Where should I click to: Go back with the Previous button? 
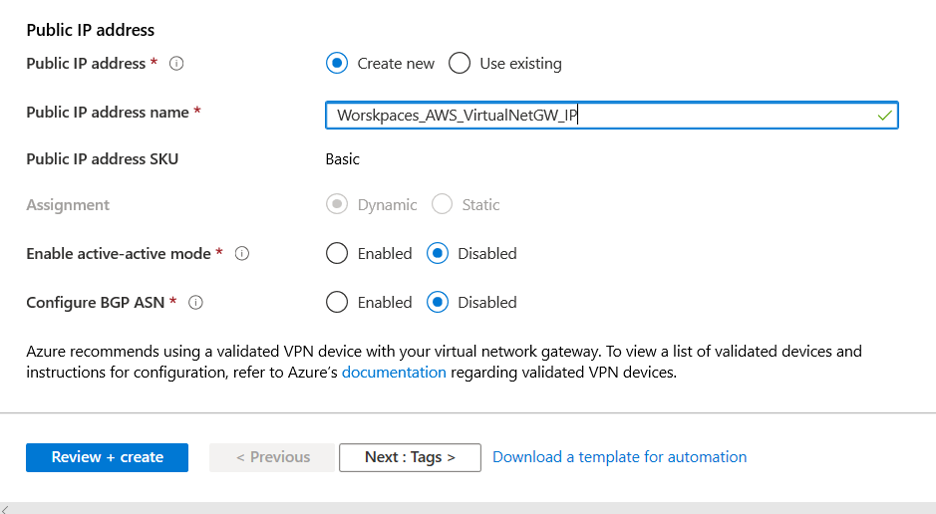[273, 457]
